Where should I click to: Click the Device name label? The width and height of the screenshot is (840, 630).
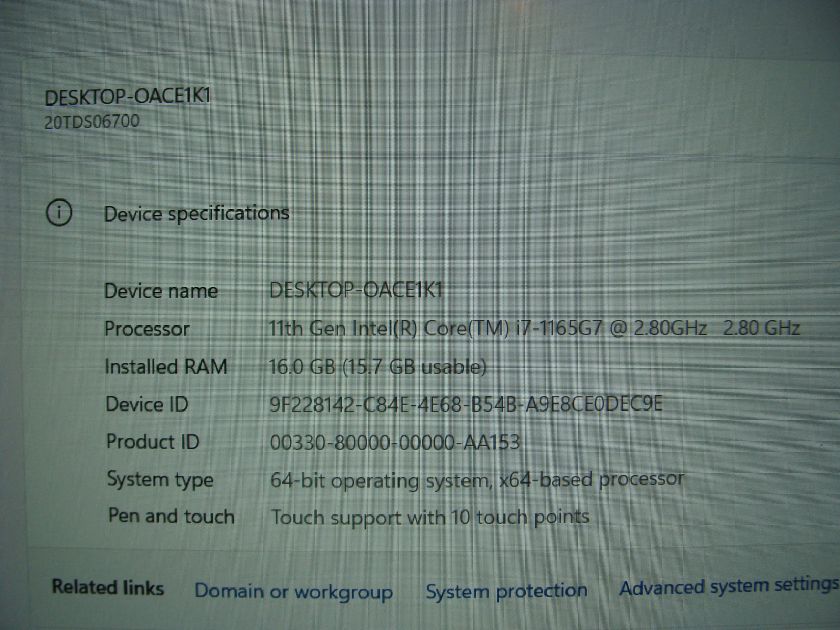161,291
